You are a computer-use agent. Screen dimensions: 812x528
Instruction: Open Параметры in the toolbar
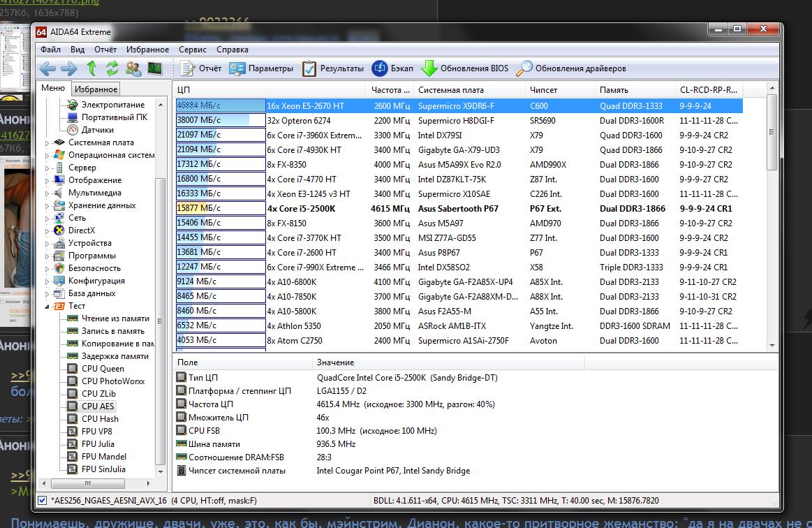tap(261, 68)
